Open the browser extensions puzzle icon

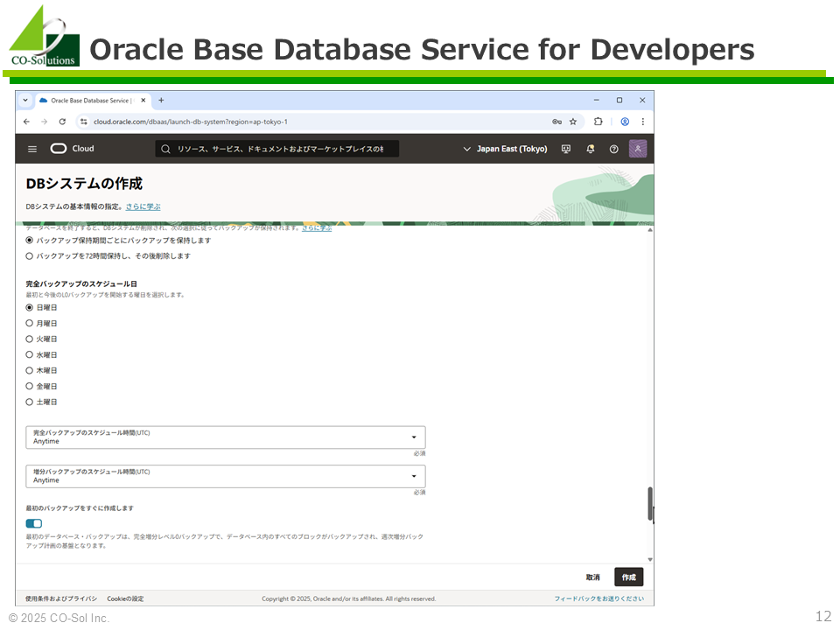click(x=598, y=122)
